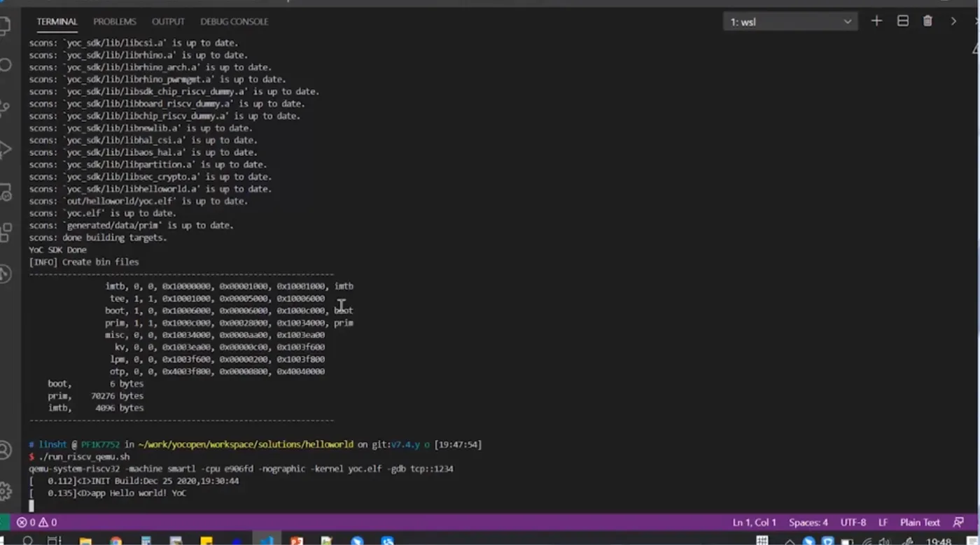
Task: Open the Extensions view
Action: [5, 232]
